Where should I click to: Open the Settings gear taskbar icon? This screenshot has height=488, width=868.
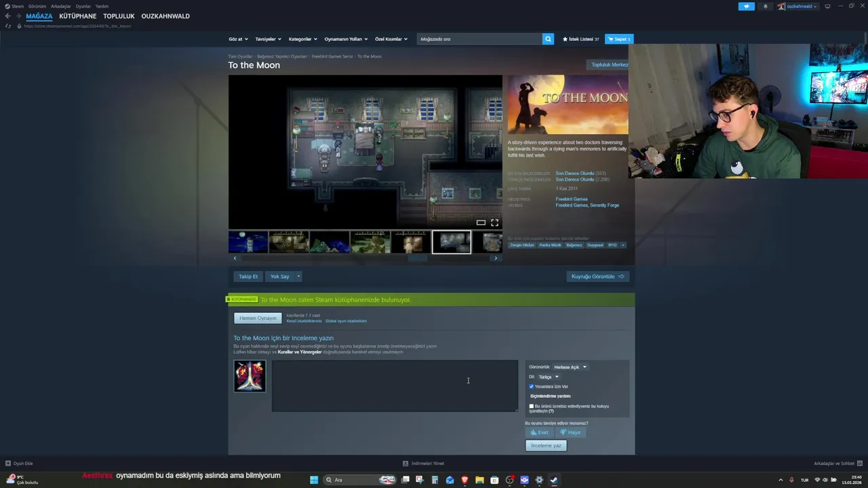(539, 480)
